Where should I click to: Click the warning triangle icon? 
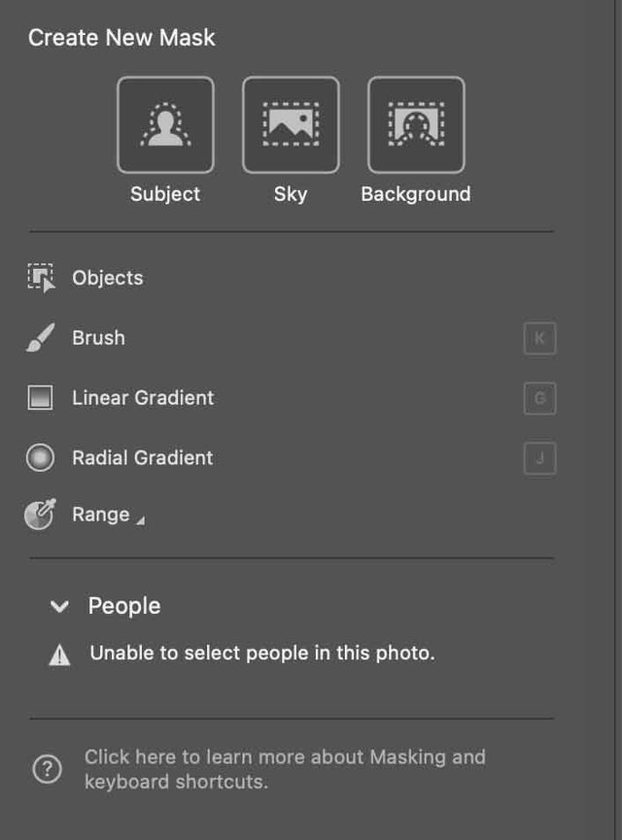(60, 655)
